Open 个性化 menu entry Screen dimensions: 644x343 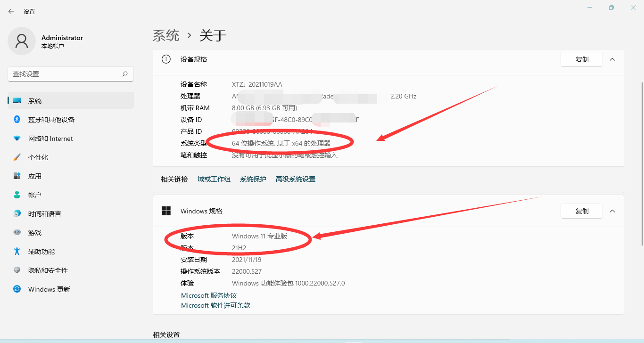click(71, 157)
